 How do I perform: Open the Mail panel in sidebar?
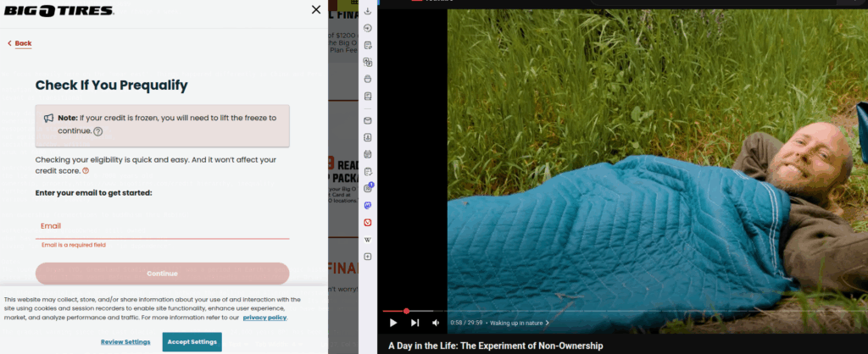click(368, 120)
